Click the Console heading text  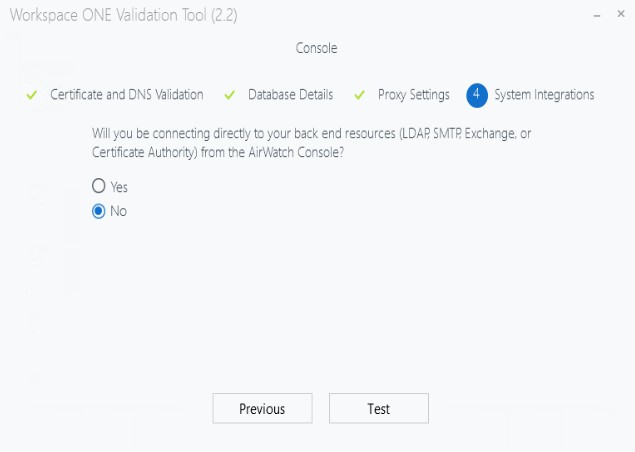[317, 48]
